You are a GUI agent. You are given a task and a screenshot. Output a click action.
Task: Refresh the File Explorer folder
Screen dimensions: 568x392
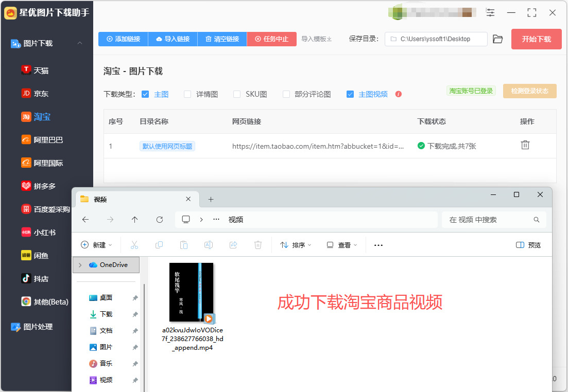160,219
